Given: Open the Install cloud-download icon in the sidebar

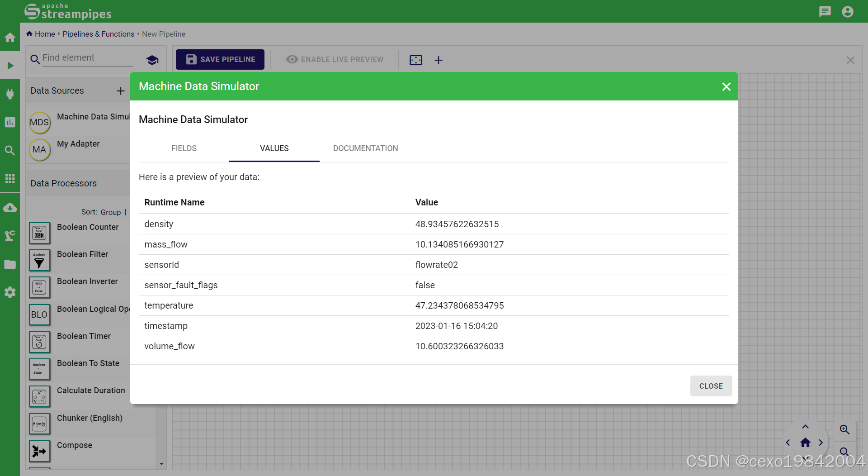Looking at the screenshot, I should [x=10, y=208].
